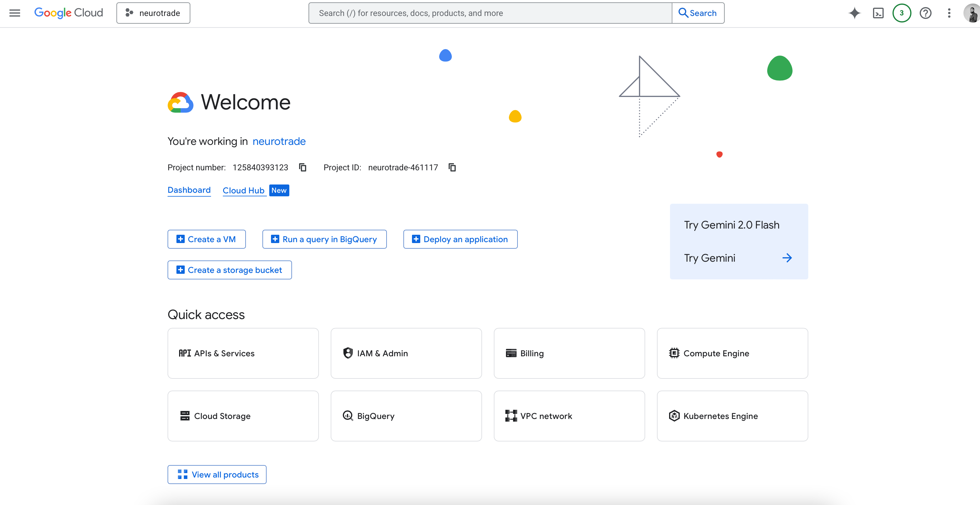Open the Cloud Hub link
Image resolution: width=980 pixels, height=505 pixels.
click(x=244, y=190)
